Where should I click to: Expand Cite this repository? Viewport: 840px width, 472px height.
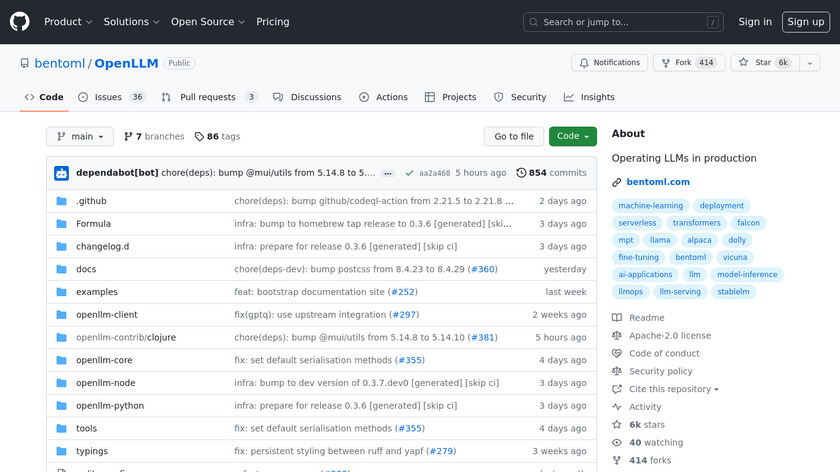tap(673, 389)
